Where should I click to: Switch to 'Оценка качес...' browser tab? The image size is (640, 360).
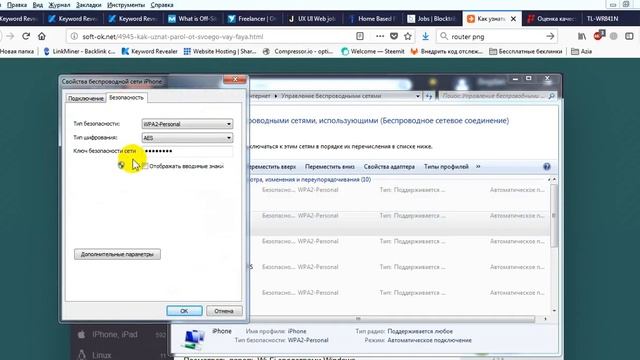(551, 19)
